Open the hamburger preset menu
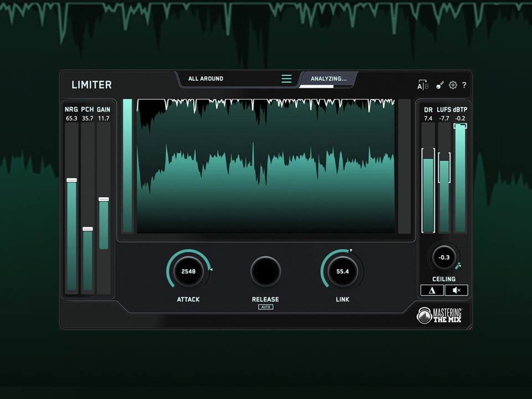532x399 pixels. coord(287,79)
